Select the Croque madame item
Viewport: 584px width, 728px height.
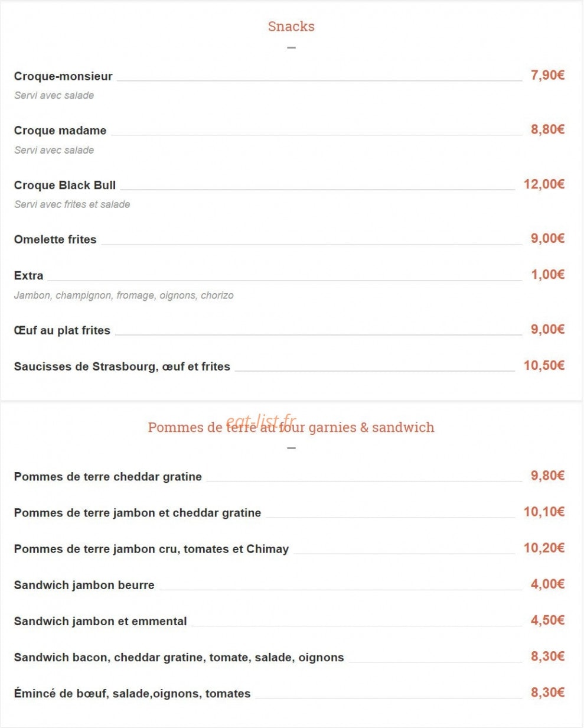tap(60, 131)
